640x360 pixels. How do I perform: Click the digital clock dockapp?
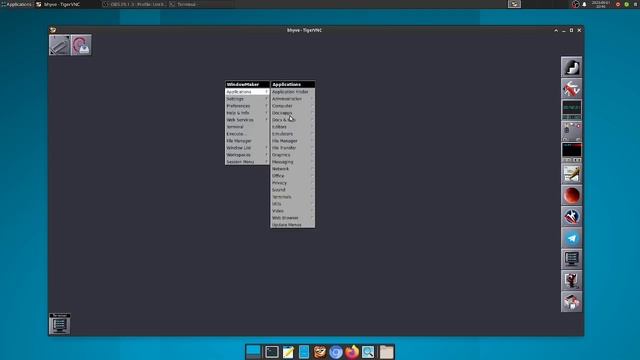point(571,110)
